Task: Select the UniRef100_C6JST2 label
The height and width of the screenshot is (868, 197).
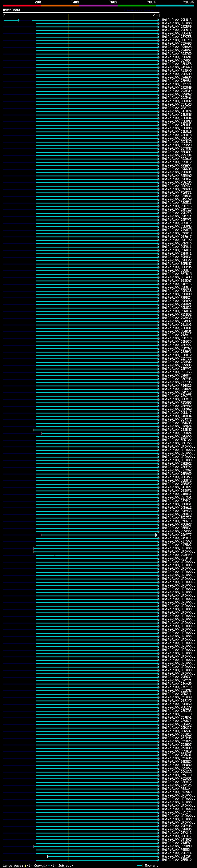Action: (x=176, y=419)
